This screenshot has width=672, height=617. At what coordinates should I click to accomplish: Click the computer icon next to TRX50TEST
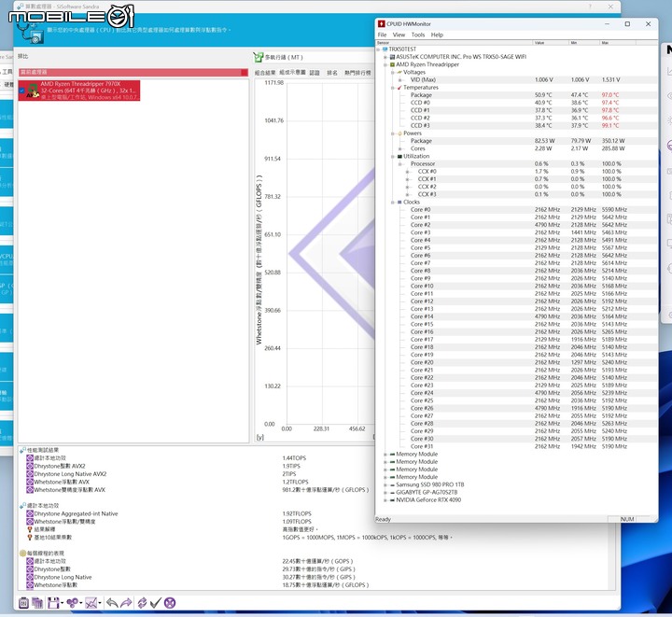click(385, 49)
